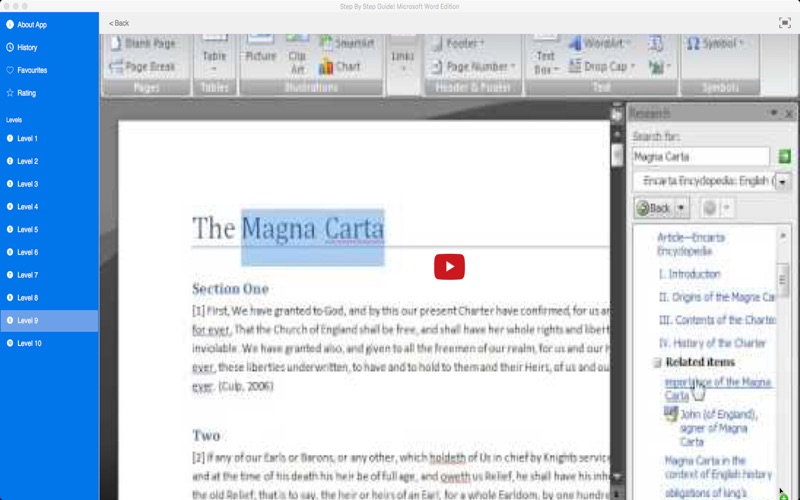Open the Research Back history dropdown arrow
Image resolution: width=800 pixels, height=500 pixels.
coord(681,208)
